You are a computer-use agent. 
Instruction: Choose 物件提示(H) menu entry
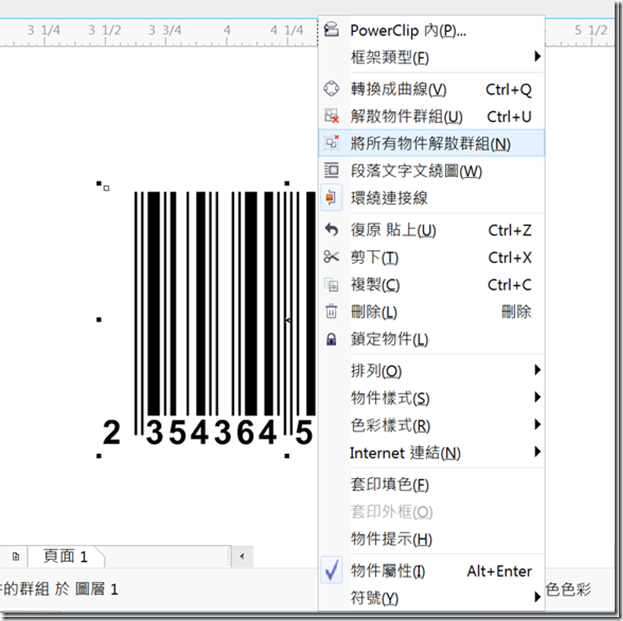431,539
